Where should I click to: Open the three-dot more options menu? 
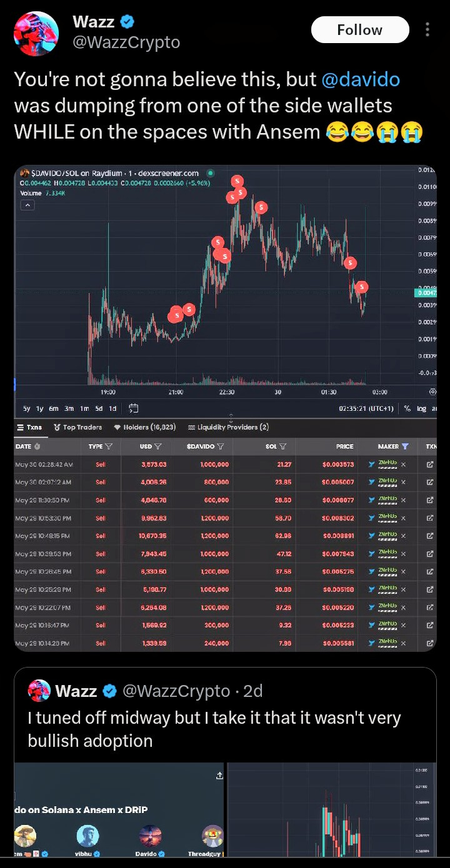coord(427,30)
